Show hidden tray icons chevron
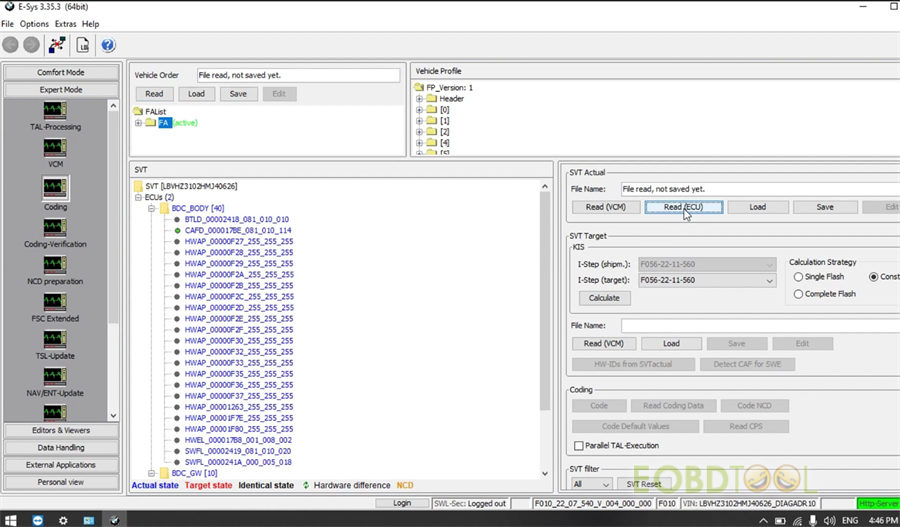The width and height of the screenshot is (900, 527). [763, 521]
